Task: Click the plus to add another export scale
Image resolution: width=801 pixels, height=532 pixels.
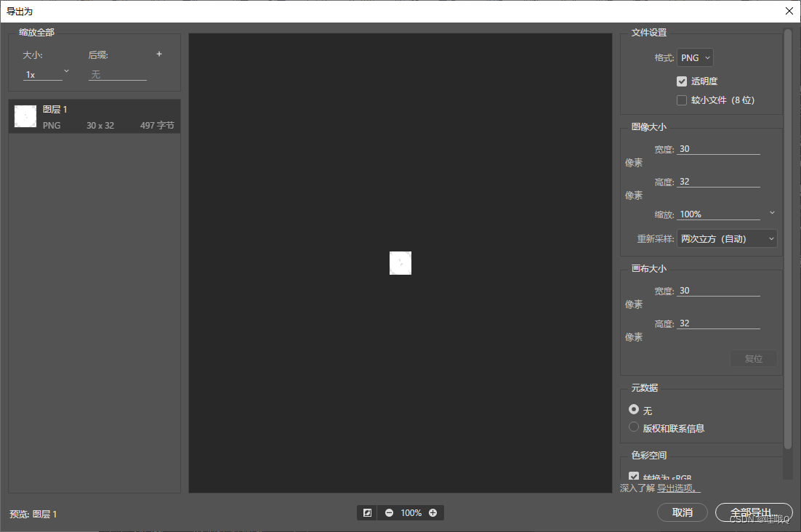Action: click(x=158, y=54)
